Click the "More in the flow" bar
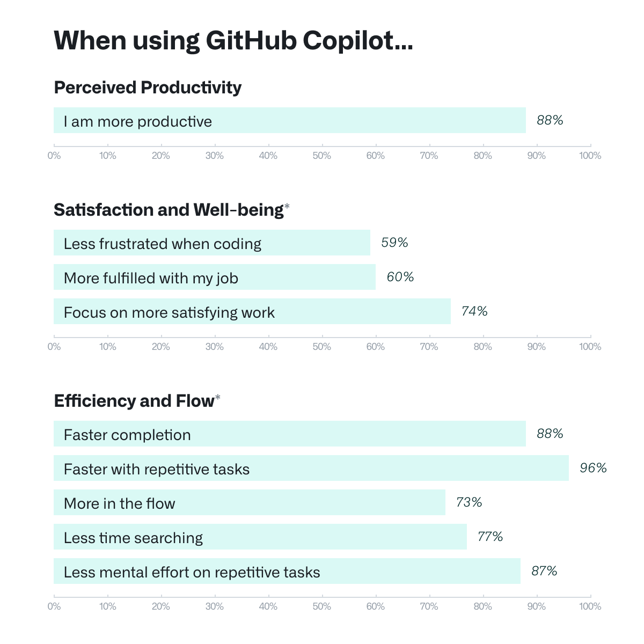 (250, 502)
